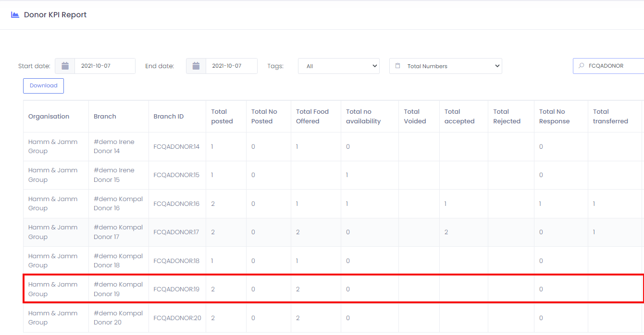The width and height of the screenshot is (644, 335).
Task: Click the End date calendar icon
Action: coord(196,66)
